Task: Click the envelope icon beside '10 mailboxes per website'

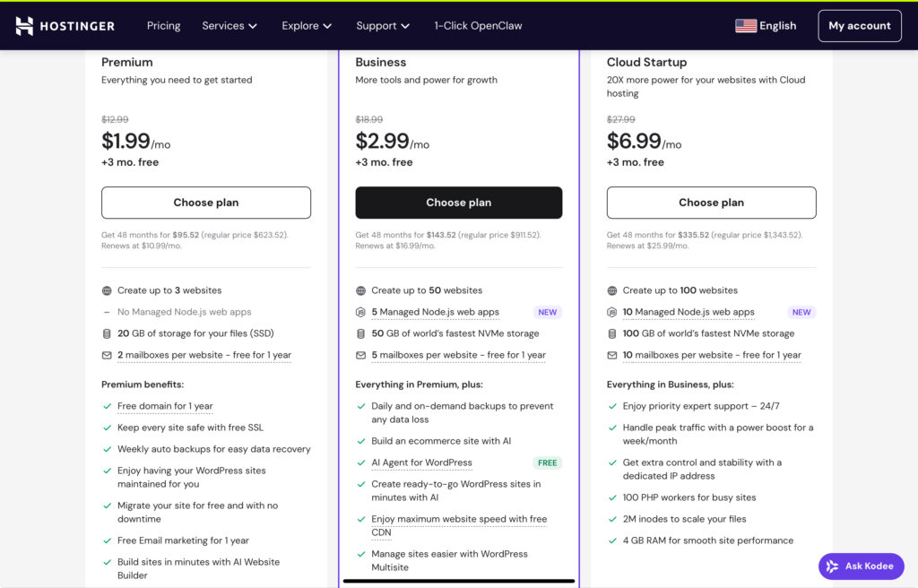Action: pos(614,354)
